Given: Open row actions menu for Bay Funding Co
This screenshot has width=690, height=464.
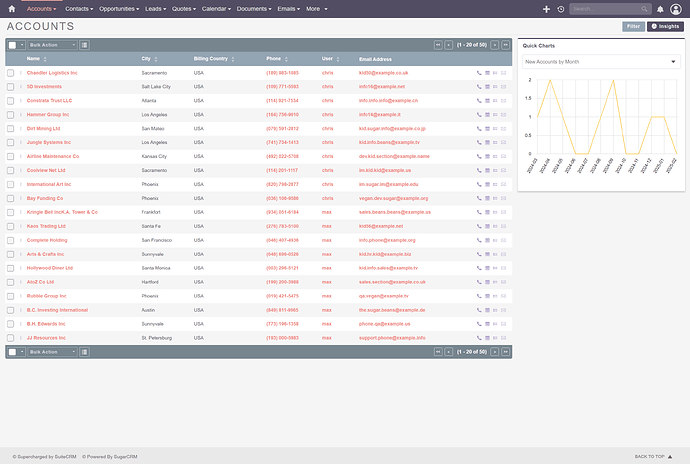Looking at the screenshot, I should tap(21, 199).
